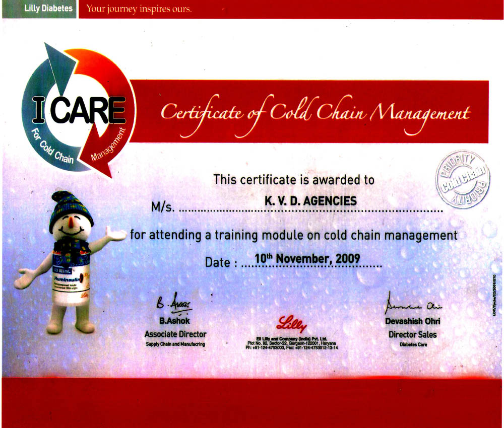The width and height of the screenshot is (504, 428).
Task: Click the "Diabetes Care" line
Action: pyautogui.click(x=413, y=344)
